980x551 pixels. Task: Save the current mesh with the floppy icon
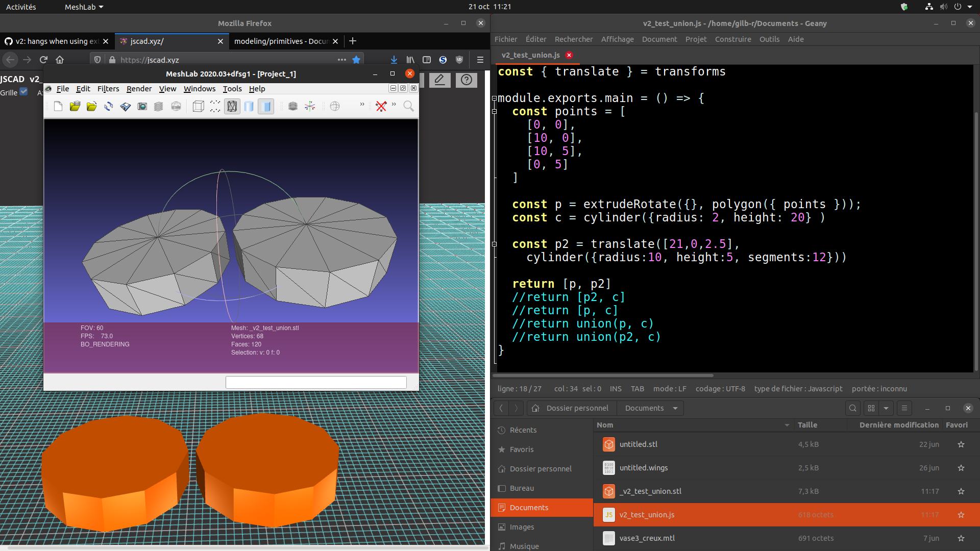(125, 106)
